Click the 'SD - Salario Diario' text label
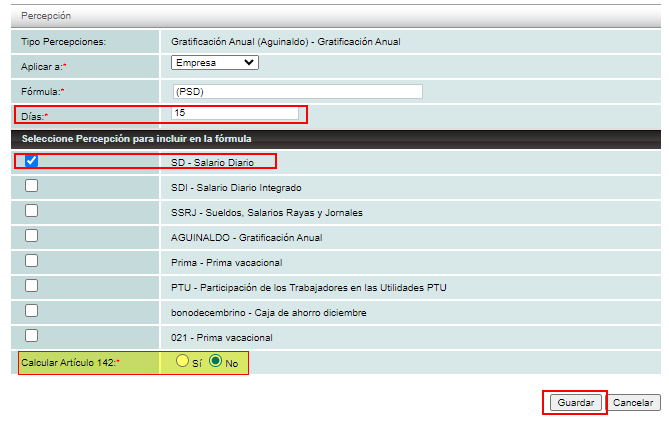 click(213, 162)
